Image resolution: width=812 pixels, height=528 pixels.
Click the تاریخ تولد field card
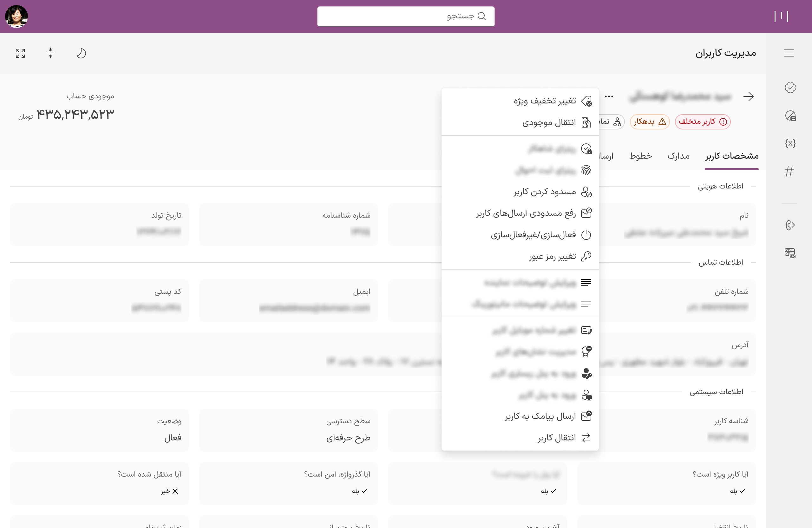pos(100,225)
